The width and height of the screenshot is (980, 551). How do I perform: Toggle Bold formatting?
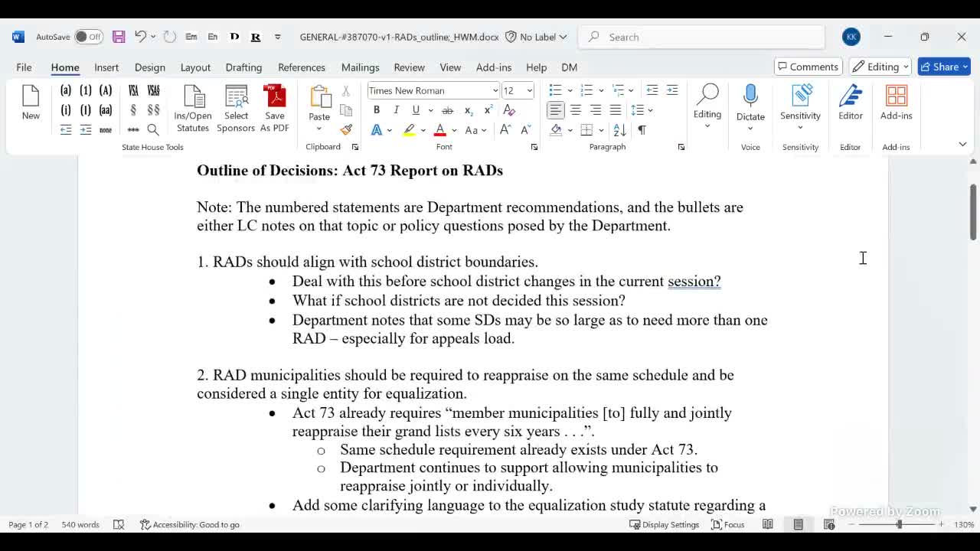(377, 110)
